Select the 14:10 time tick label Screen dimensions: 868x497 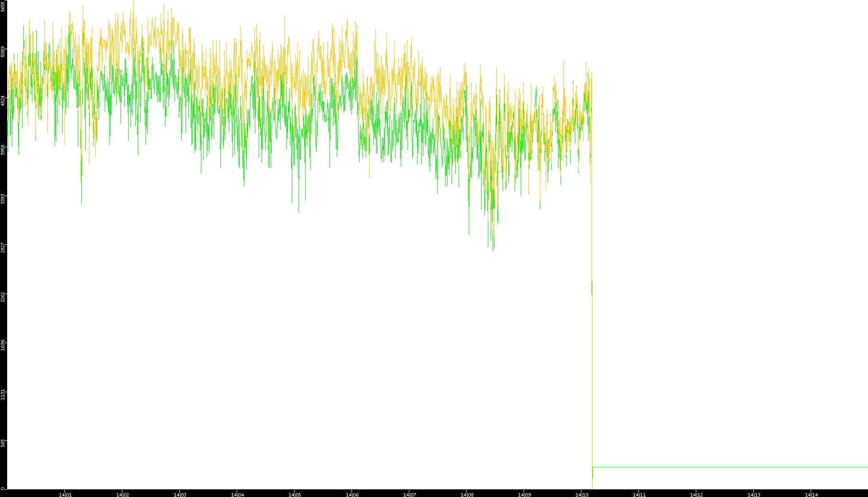click(582, 495)
